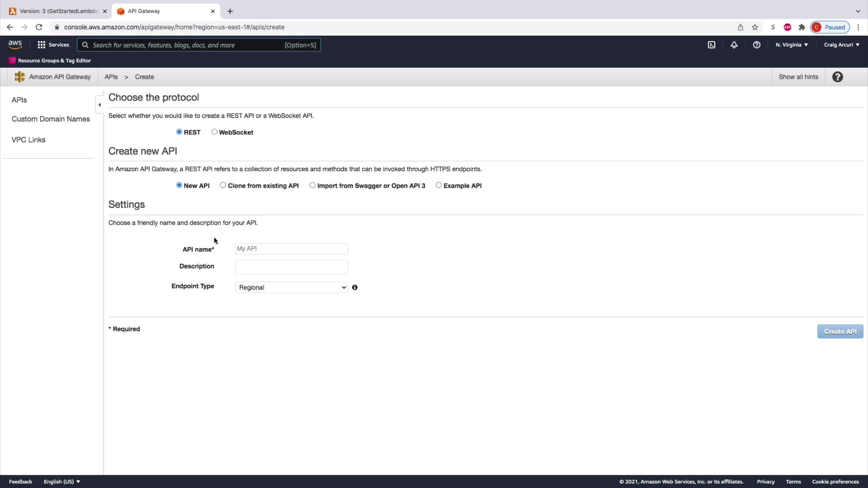
Task: Open the Feedback link in footer
Action: pos(21,481)
